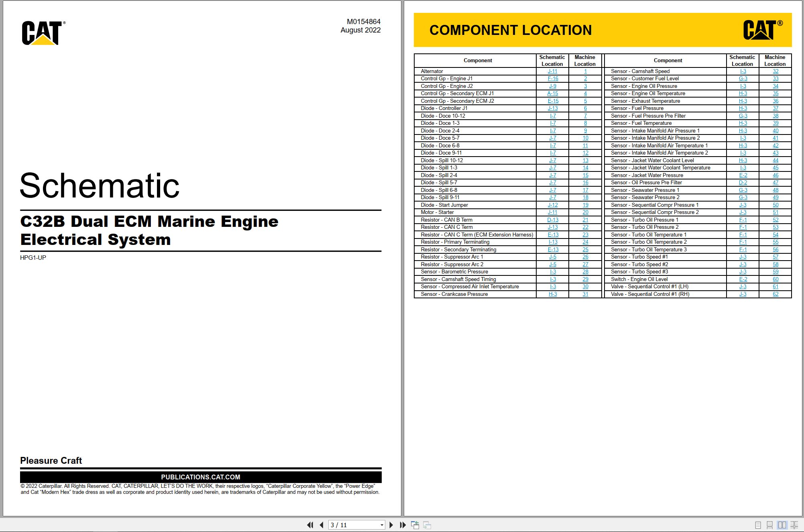Click machine location 62 for Sequential Control #1 (RH)
The width and height of the screenshot is (804, 532).
pos(776,294)
